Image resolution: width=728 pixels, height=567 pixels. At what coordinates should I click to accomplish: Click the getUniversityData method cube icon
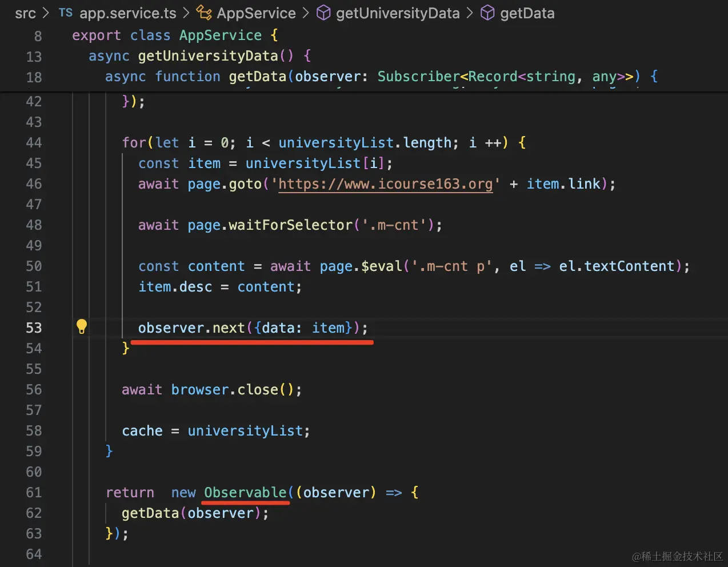(323, 13)
